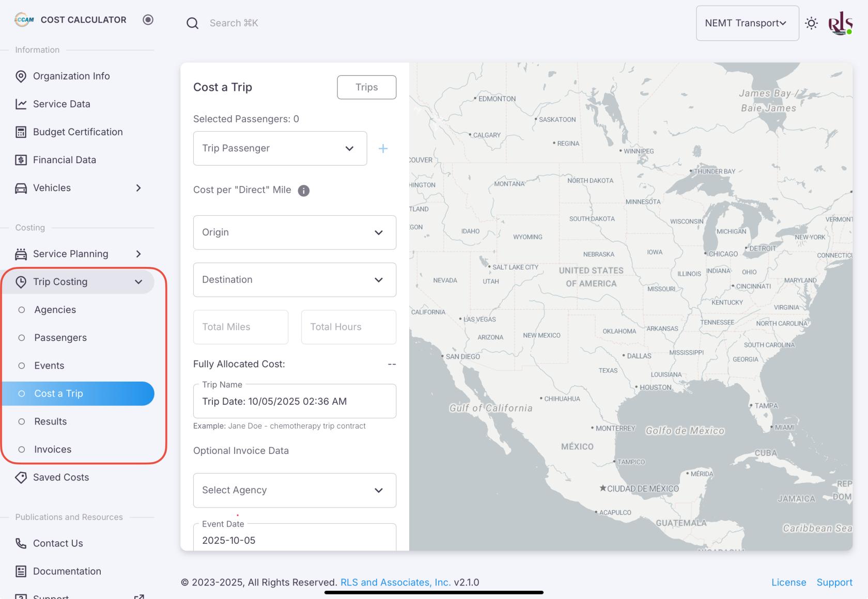Toggle the light/dark theme sun icon

tap(811, 23)
